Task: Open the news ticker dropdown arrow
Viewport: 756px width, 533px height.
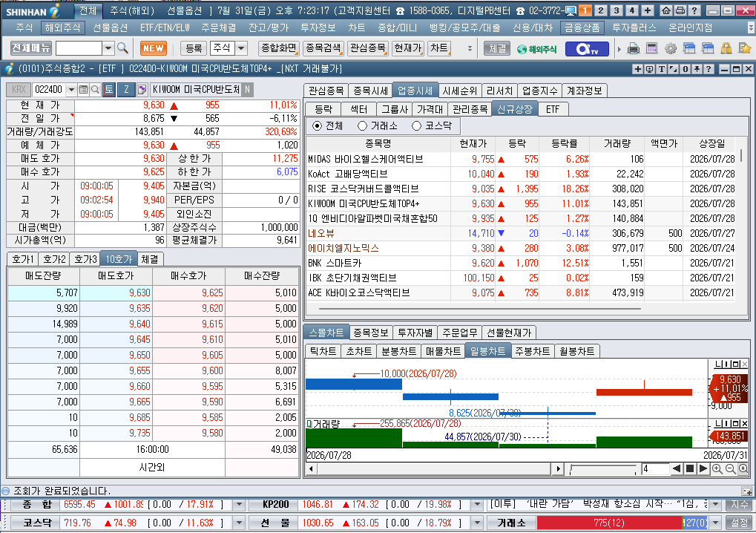Action: pyautogui.click(x=715, y=505)
